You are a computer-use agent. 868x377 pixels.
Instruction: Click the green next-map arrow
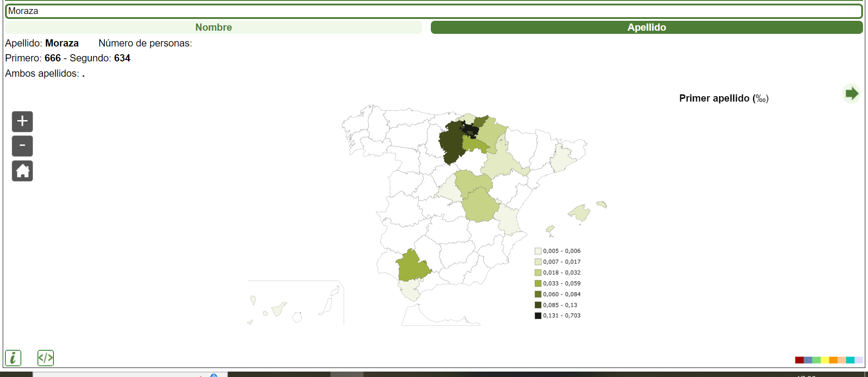[851, 94]
